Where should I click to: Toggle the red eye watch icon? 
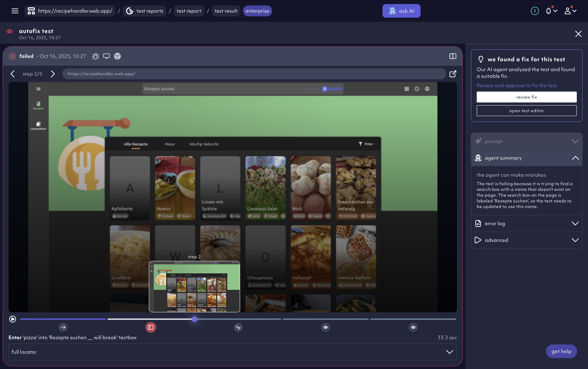click(x=10, y=31)
